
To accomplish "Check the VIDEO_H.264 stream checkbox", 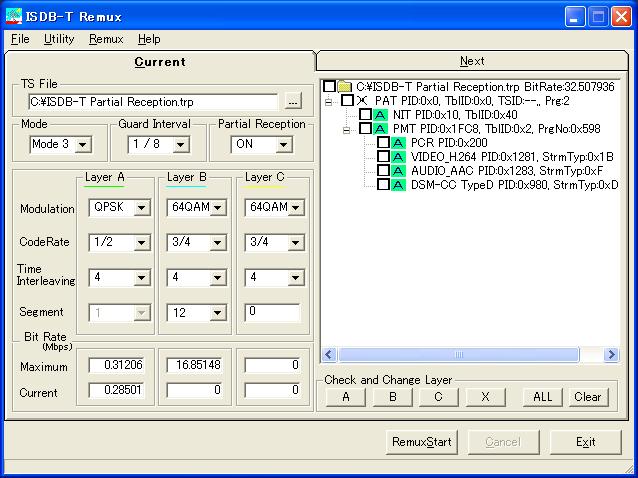I will point(383,157).
